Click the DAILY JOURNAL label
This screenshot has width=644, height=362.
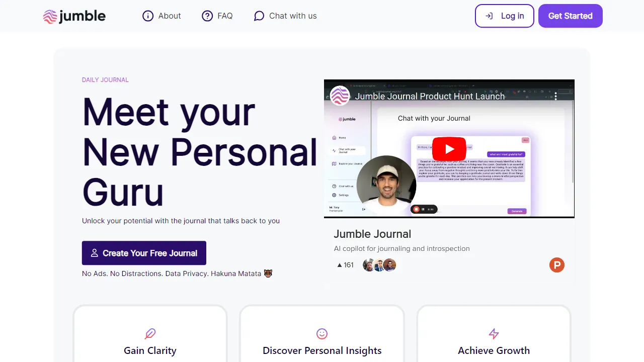pyautogui.click(x=105, y=80)
